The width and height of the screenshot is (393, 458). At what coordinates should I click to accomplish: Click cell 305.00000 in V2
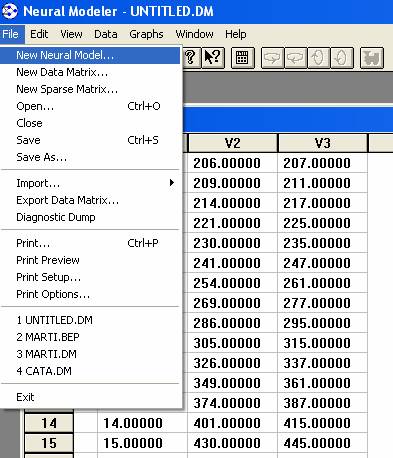pos(232,343)
